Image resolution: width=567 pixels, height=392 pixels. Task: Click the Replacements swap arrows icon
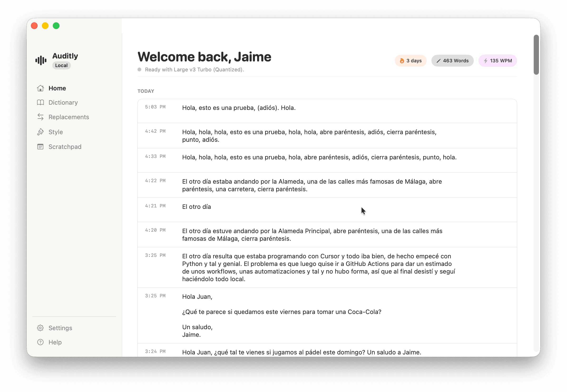[40, 117]
